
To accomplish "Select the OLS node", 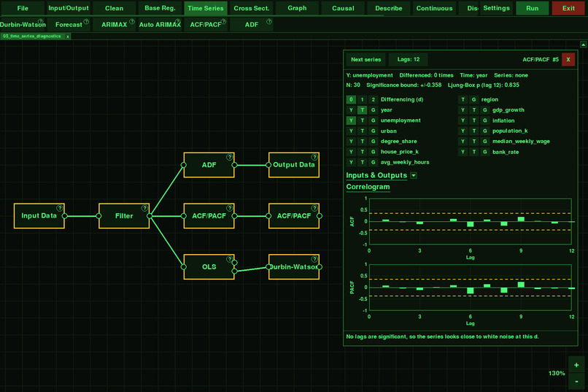I will [x=209, y=267].
